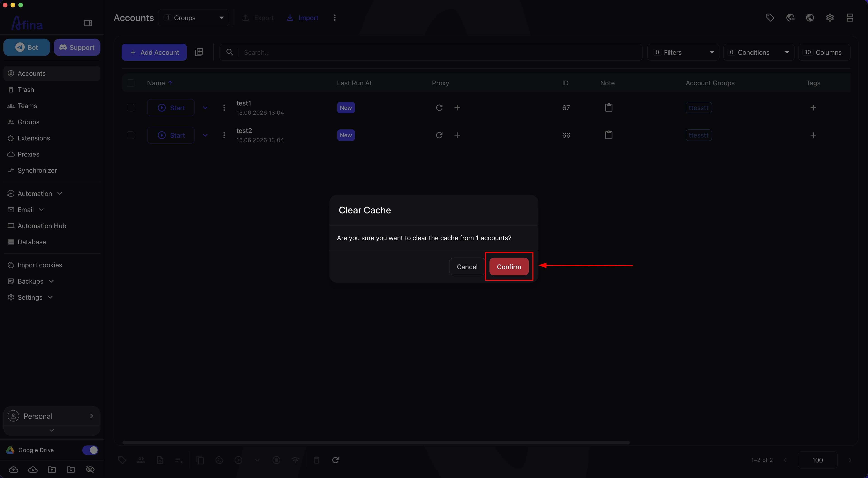868x478 pixels.
Task: Expand the start options chevron for test2
Action: pos(205,135)
